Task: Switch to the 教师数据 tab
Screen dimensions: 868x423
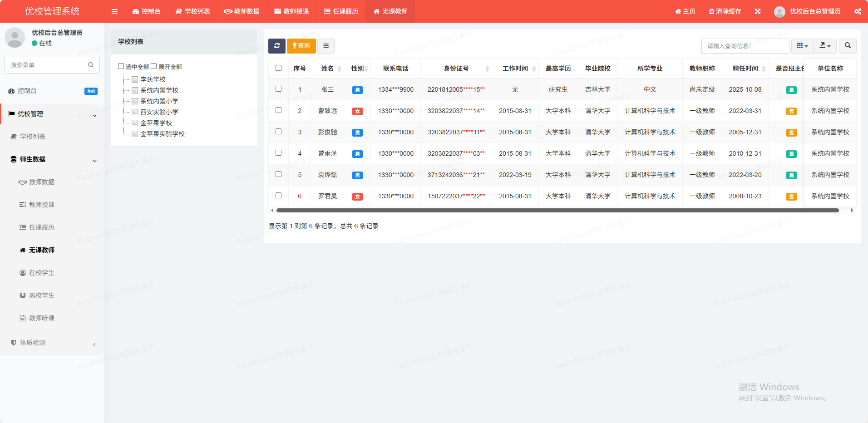Action: tap(242, 11)
